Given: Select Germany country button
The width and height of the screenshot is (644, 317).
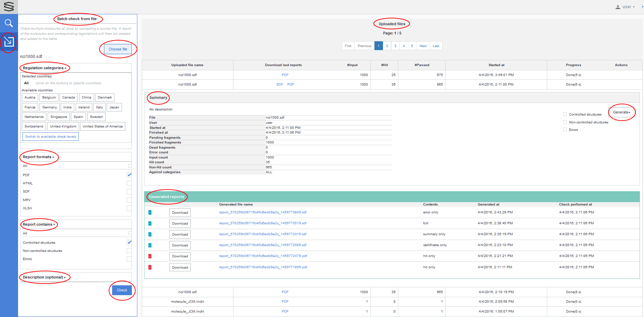Looking at the screenshot, I should (50, 107).
